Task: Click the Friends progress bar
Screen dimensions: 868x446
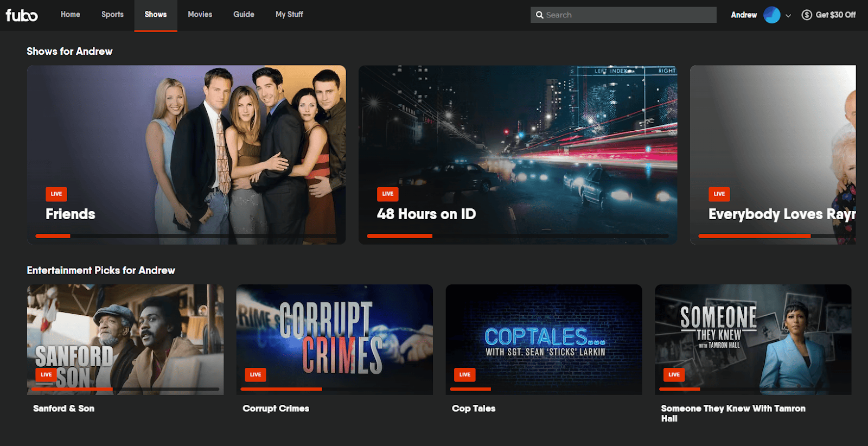Action: coord(186,236)
